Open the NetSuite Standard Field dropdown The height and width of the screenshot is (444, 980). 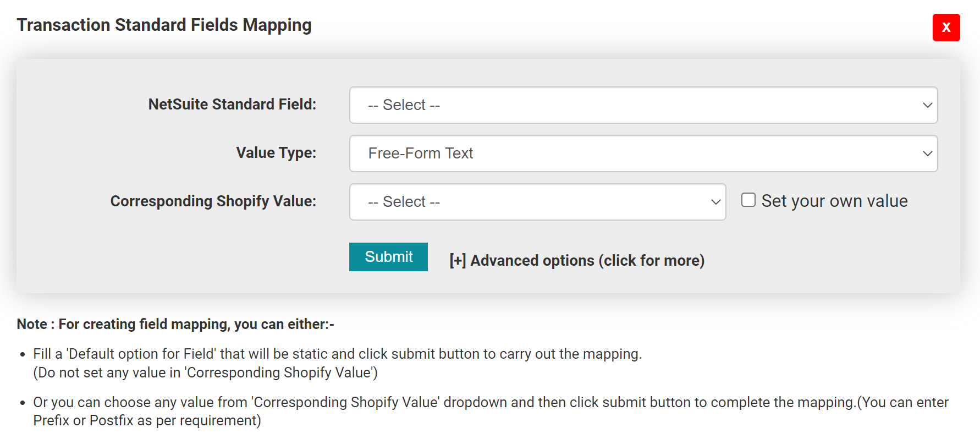pyautogui.click(x=642, y=105)
